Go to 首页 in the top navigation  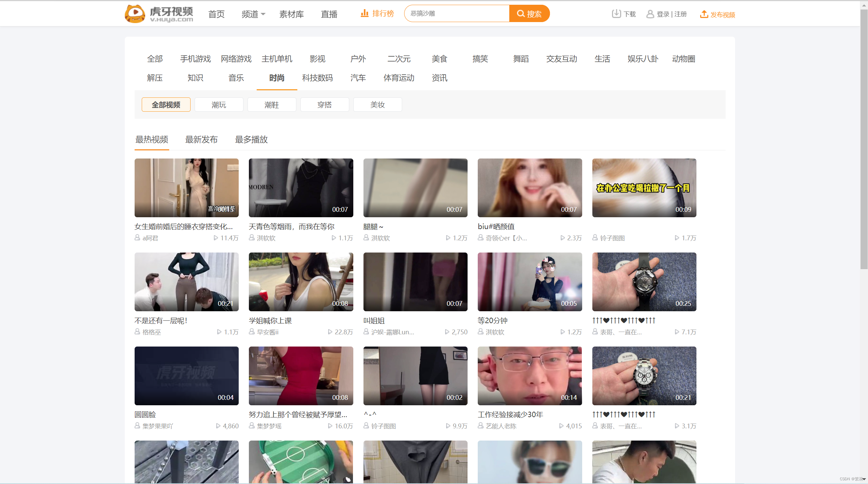216,14
